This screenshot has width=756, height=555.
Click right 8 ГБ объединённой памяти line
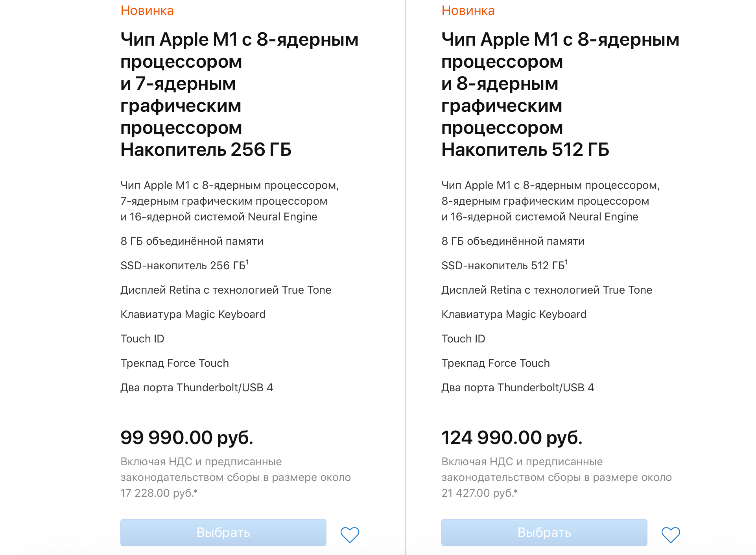(x=513, y=241)
